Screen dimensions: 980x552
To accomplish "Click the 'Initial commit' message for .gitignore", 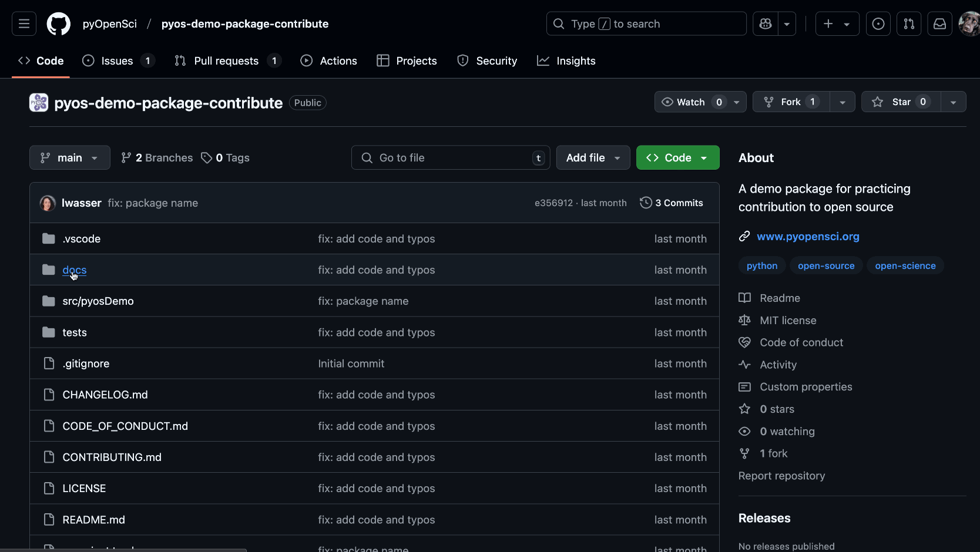I will pyautogui.click(x=351, y=363).
